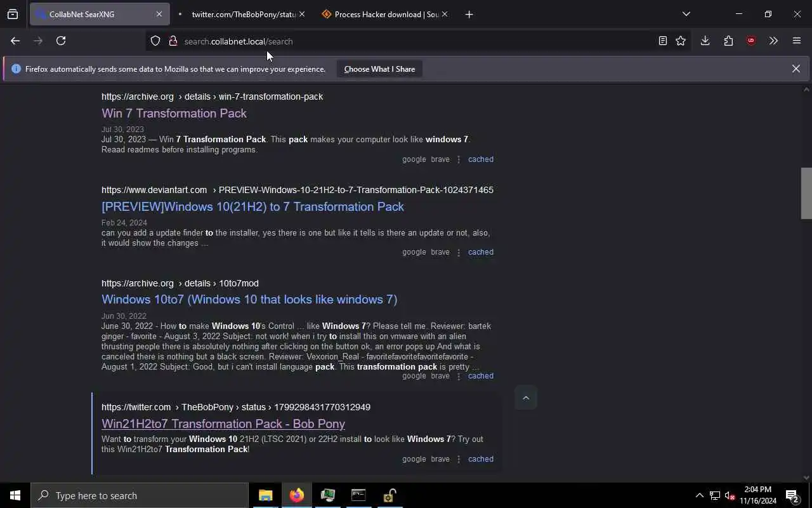Screen dimensions: 812x508
Task: Go back to the previous page
Action: (x=15, y=41)
